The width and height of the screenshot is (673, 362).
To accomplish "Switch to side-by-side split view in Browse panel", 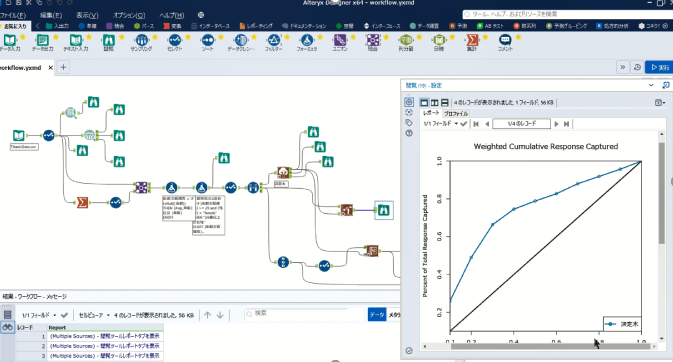I will pyautogui.click(x=434, y=103).
